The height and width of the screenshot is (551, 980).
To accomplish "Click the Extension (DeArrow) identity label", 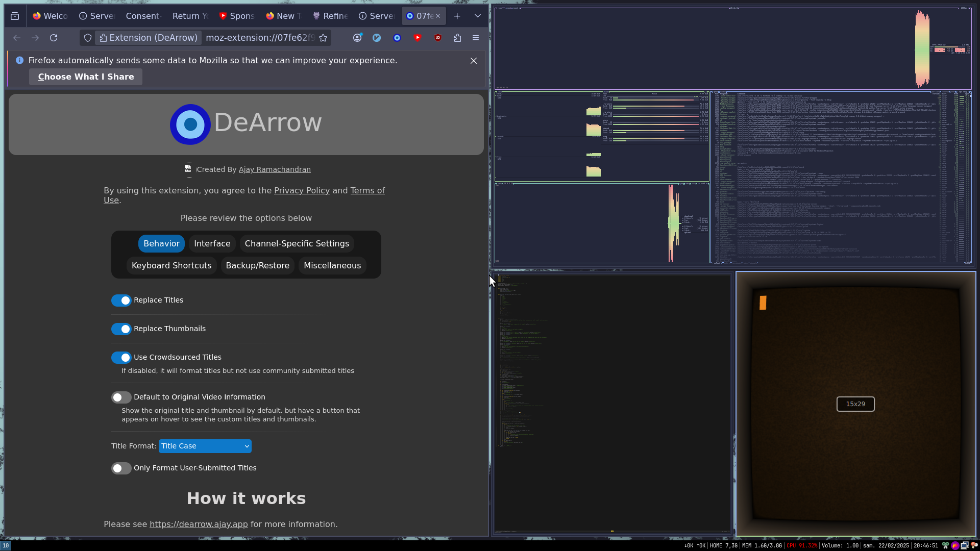I will tap(148, 38).
